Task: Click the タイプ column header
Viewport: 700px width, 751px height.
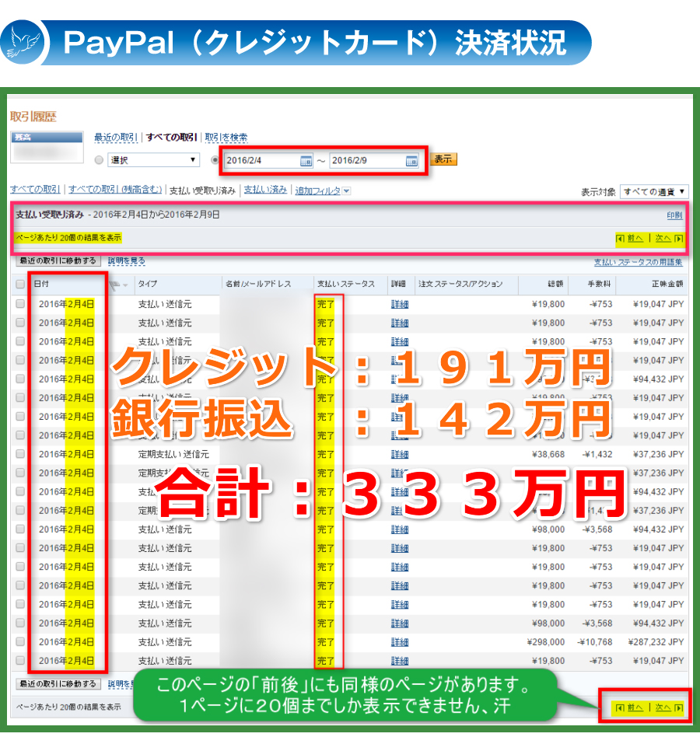Action: pyautogui.click(x=148, y=284)
